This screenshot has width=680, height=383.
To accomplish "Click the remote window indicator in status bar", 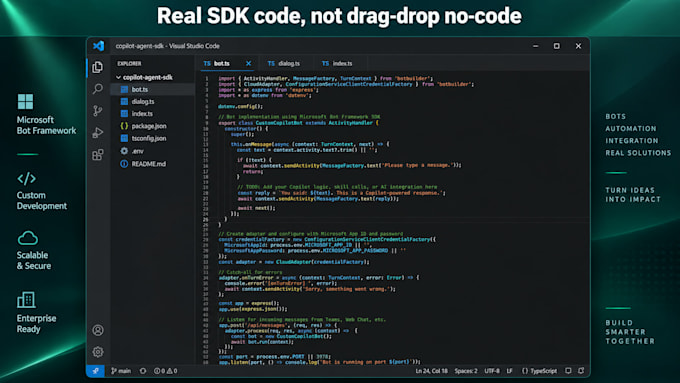I will 95,371.
